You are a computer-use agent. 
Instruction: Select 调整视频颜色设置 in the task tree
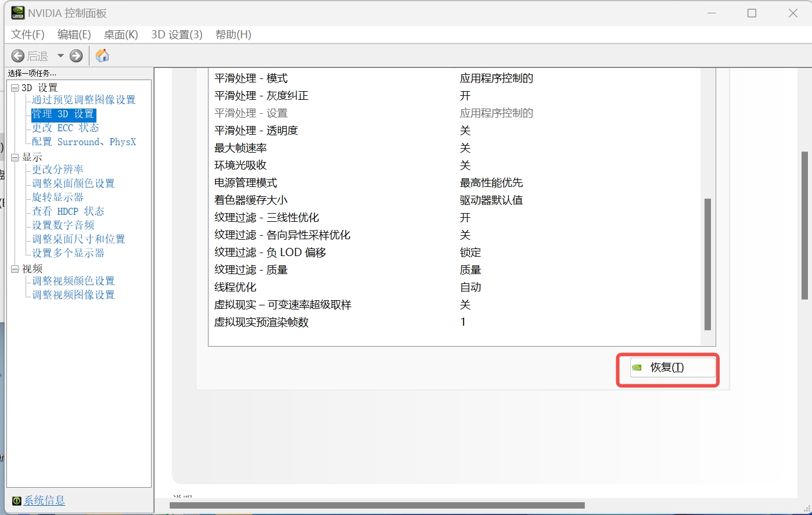click(x=74, y=281)
